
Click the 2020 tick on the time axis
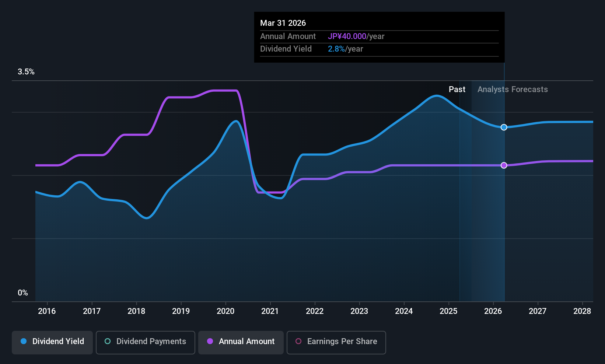tap(225, 311)
